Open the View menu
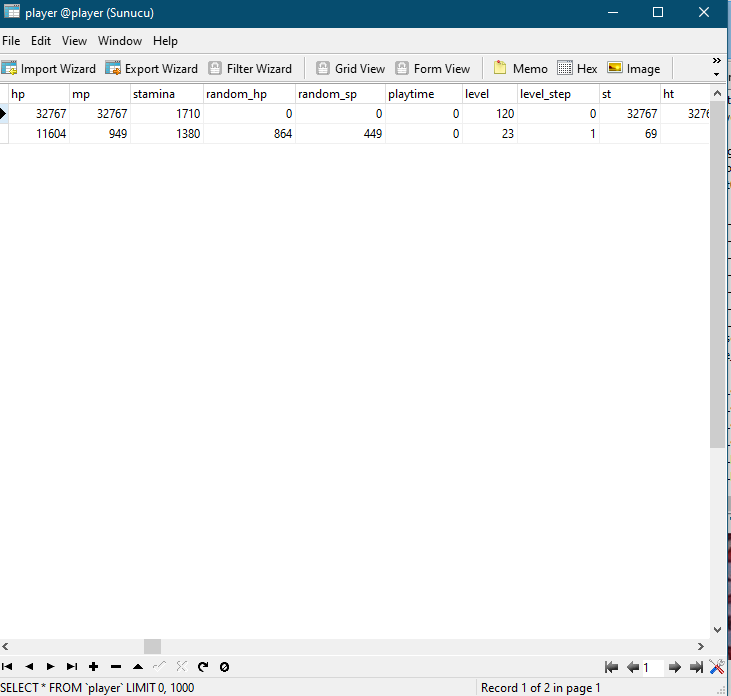 pos(75,41)
